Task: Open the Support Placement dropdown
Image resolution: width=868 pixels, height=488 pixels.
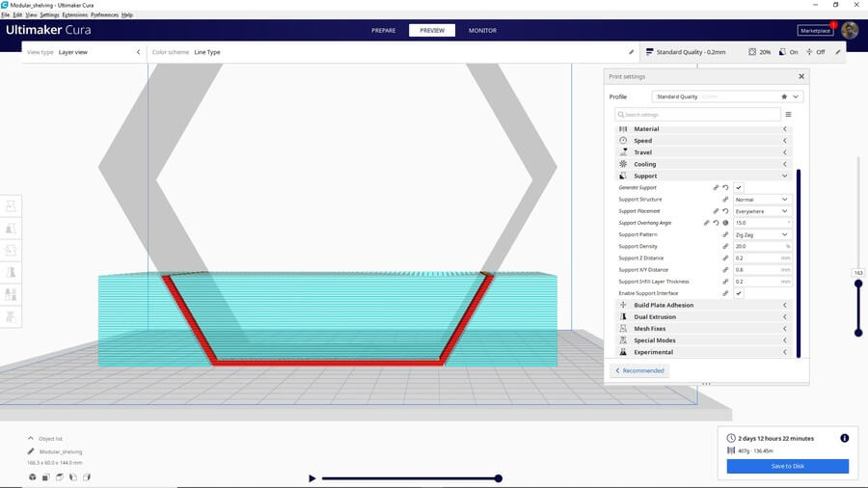Action: (x=762, y=211)
